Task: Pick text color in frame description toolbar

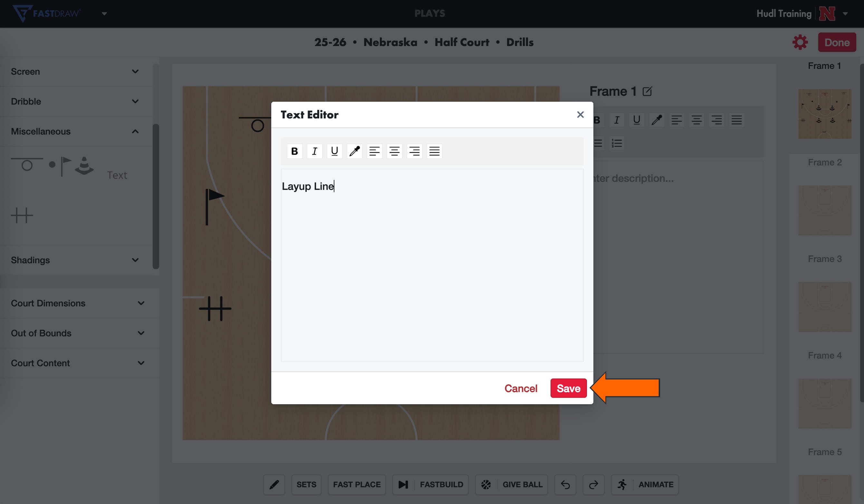Action: (657, 120)
